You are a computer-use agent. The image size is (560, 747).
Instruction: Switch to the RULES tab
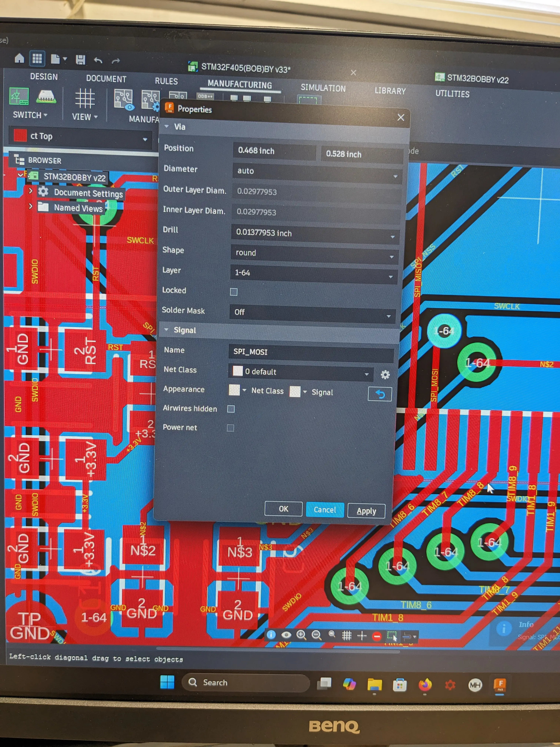[x=166, y=81]
